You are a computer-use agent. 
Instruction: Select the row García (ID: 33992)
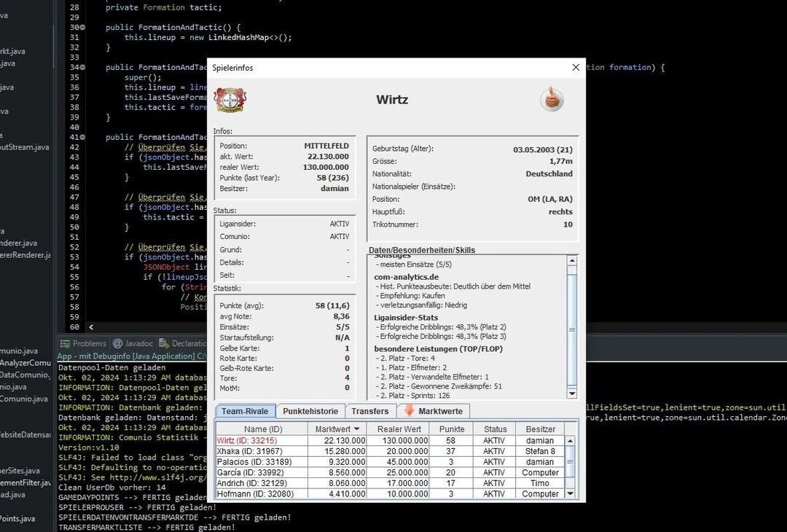coord(390,472)
